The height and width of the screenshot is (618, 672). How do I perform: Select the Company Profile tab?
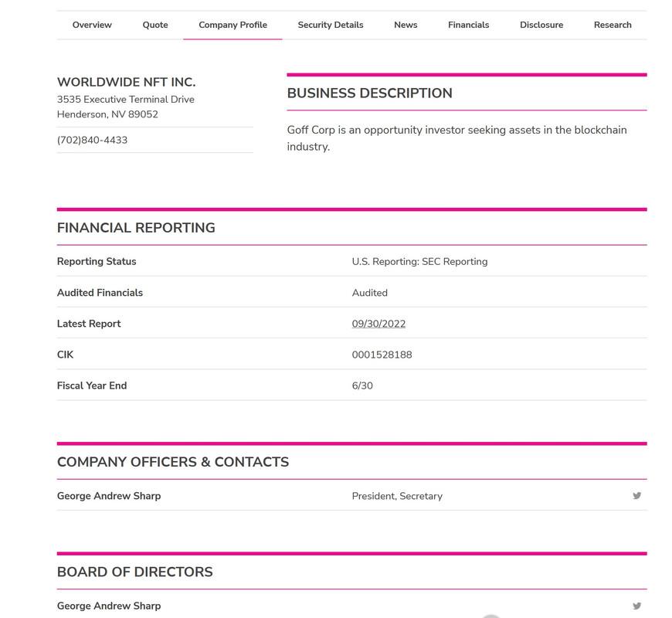(x=232, y=25)
